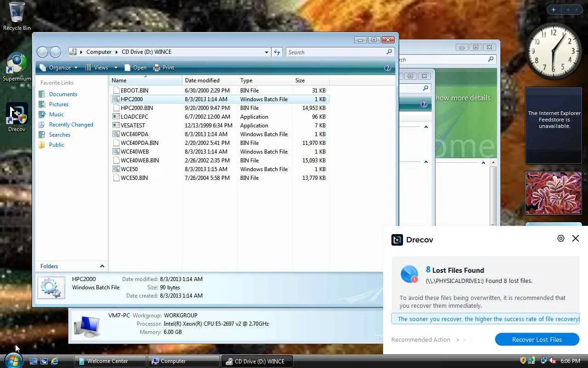Click the 6:06 PM taskbar clock
Image resolution: width=588 pixels, height=368 pixels.
pos(570,361)
